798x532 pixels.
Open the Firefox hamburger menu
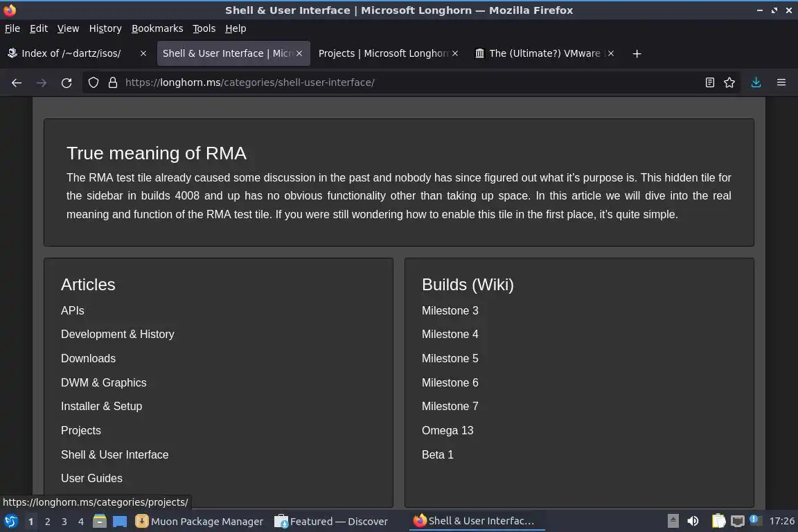[x=781, y=82]
